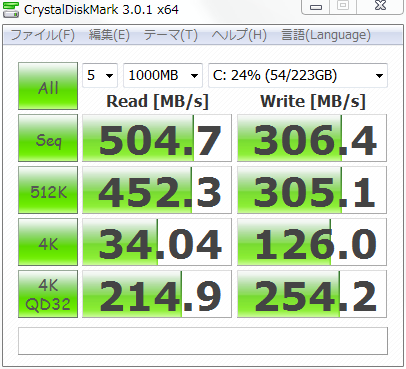Click the empty comment field at bottom

(x=203, y=341)
